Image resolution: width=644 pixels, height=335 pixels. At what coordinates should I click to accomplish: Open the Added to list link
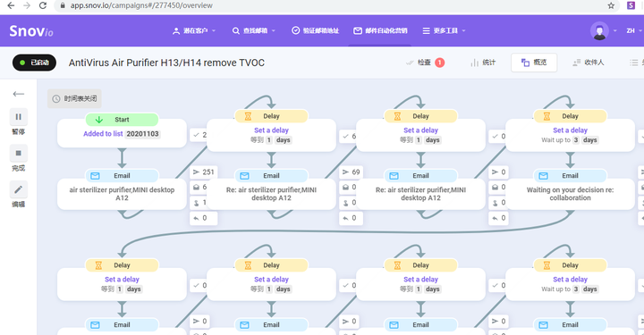point(103,134)
